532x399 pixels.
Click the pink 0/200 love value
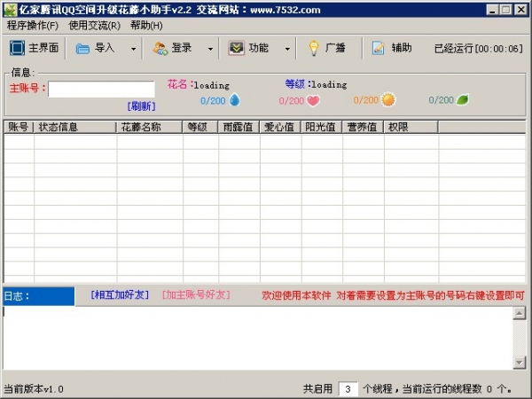pos(291,101)
